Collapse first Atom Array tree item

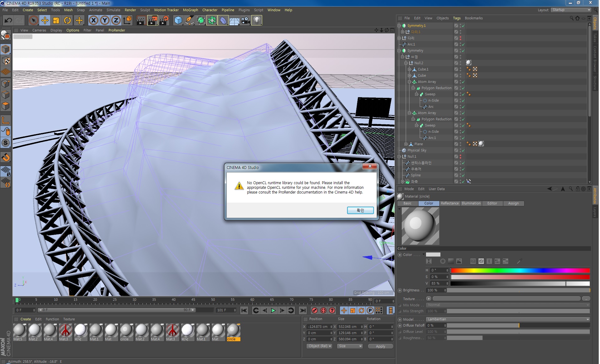tap(409, 82)
